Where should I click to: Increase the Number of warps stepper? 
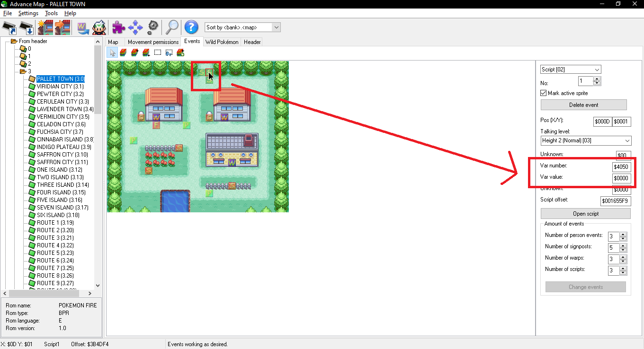click(623, 256)
